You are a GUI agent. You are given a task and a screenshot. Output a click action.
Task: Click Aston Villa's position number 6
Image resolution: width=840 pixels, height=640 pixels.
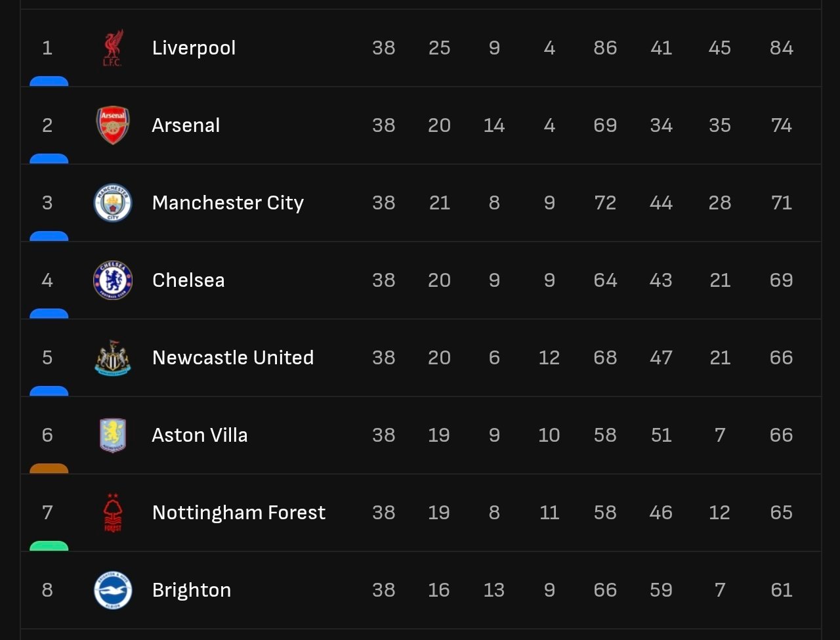click(47, 435)
